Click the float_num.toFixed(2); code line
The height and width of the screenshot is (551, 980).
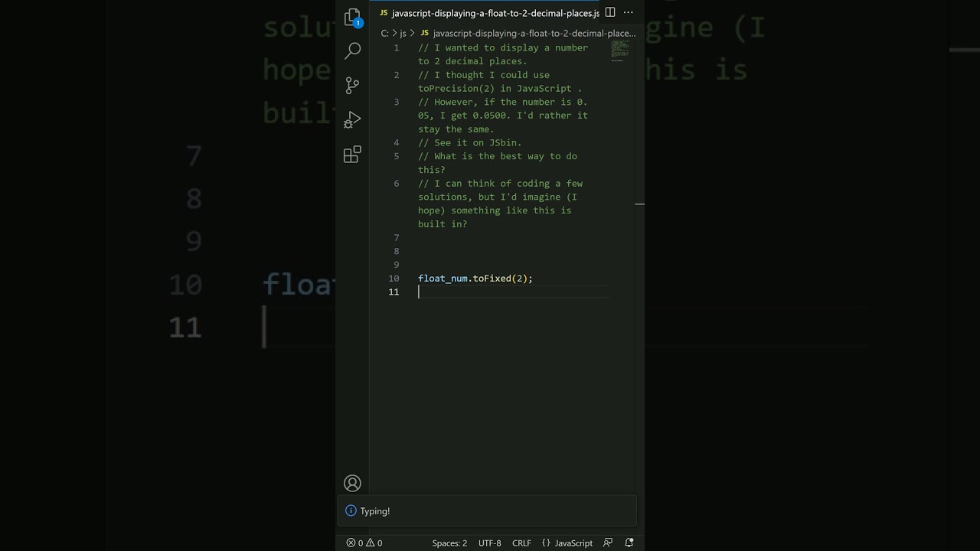[475, 279]
